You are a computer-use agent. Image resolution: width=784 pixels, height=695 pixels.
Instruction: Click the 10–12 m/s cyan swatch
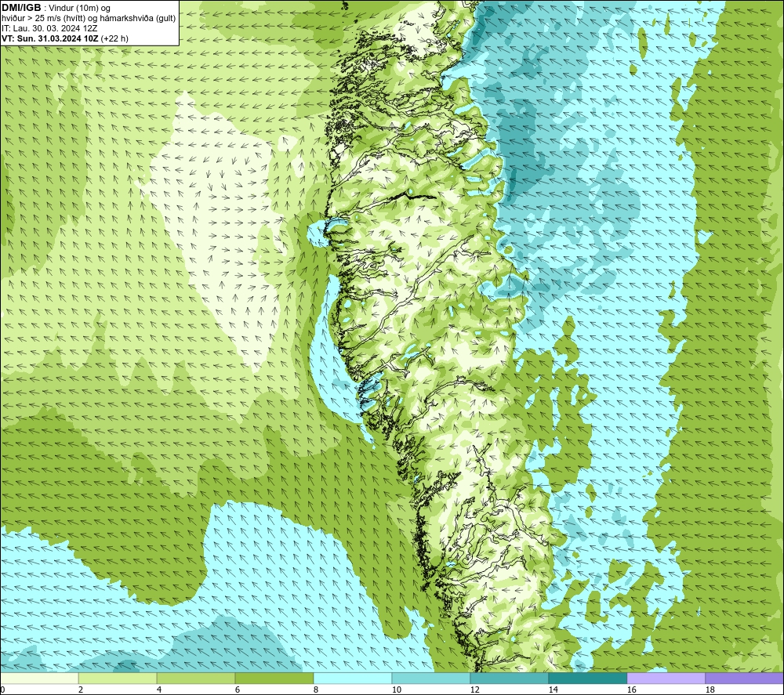point(431,678)
